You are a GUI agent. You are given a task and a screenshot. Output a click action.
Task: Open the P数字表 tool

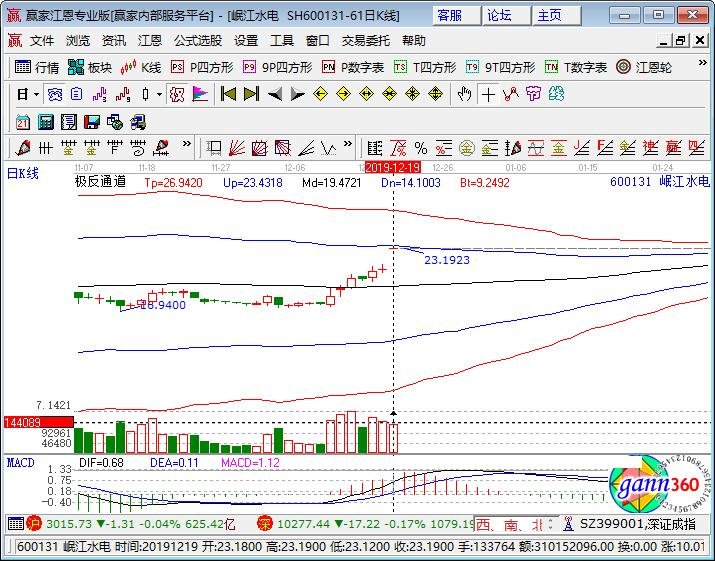point(353,68)
